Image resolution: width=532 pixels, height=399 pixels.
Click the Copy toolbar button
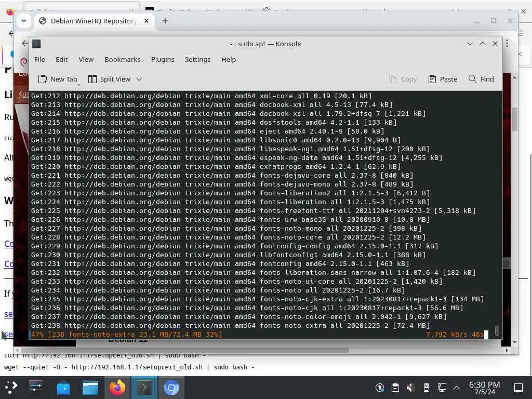[403, 79]
